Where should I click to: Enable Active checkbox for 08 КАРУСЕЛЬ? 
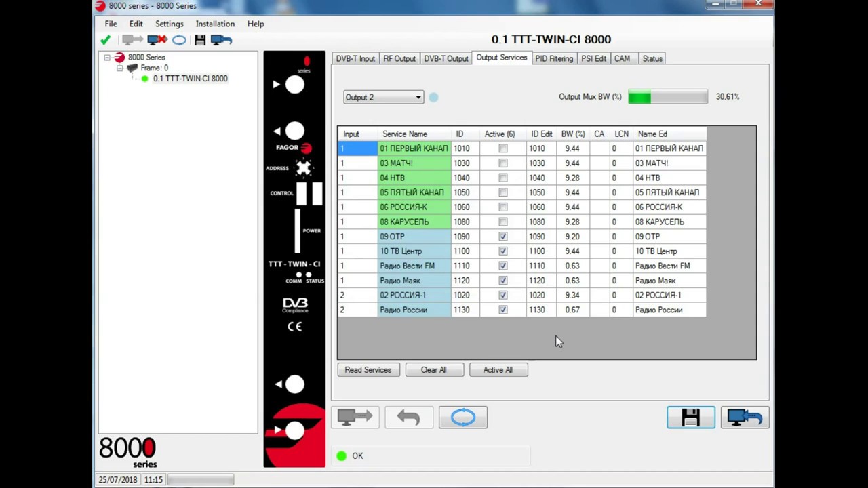tap(502, 222)
